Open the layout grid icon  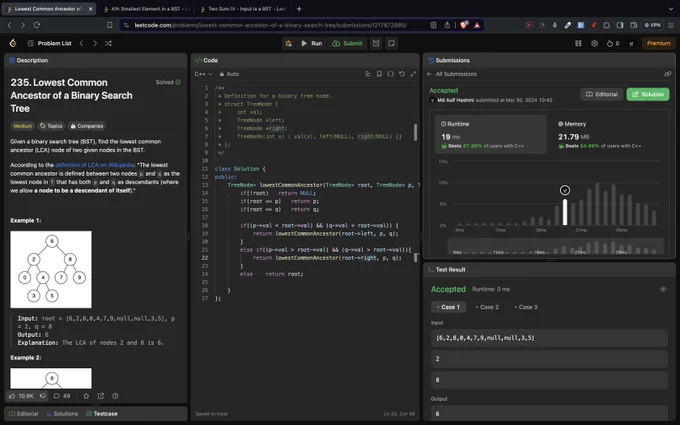578,43
